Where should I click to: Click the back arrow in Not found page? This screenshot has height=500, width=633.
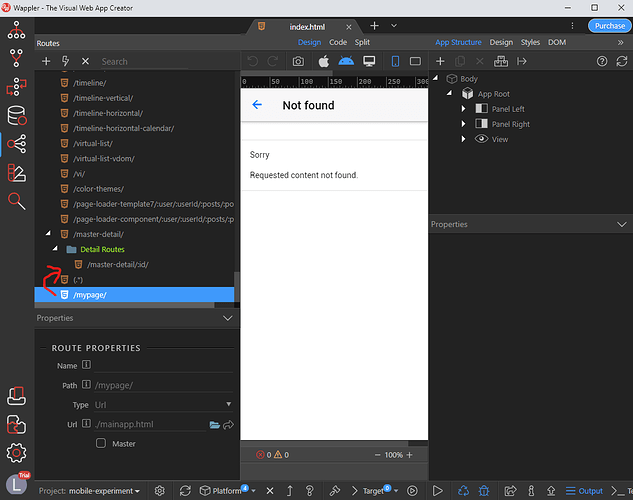(x=257, y=105)
